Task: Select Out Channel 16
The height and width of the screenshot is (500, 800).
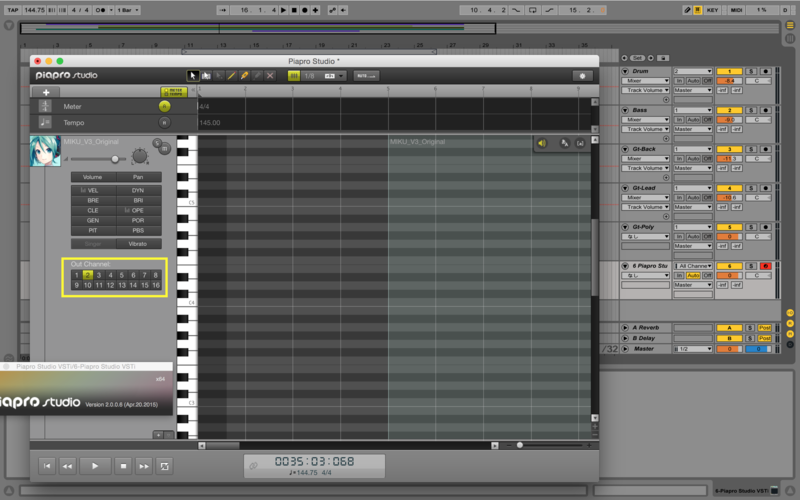Action: tap(156, 285)
